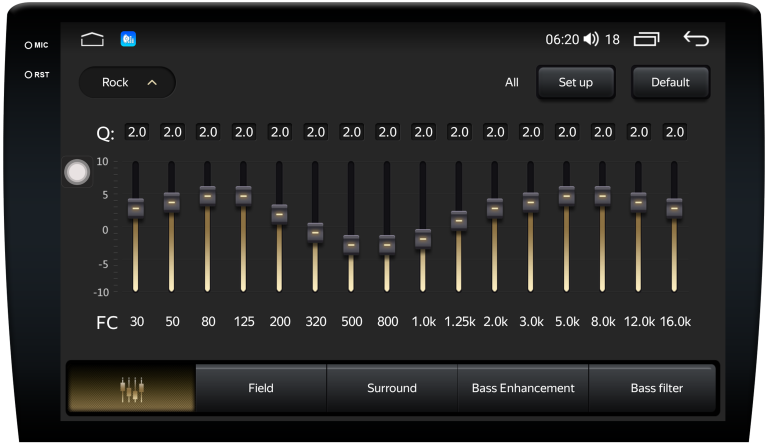Tap the volume speaker icon
The image size is (768, 444).
pos(591,40)
